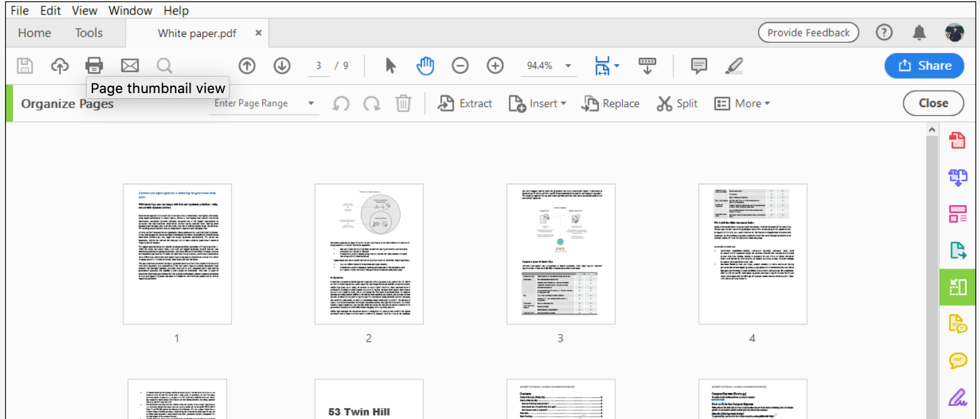This screenshot has height=419, width=980.
Task: Switch to the Tools tab
Action: click(x=88, y=33)
